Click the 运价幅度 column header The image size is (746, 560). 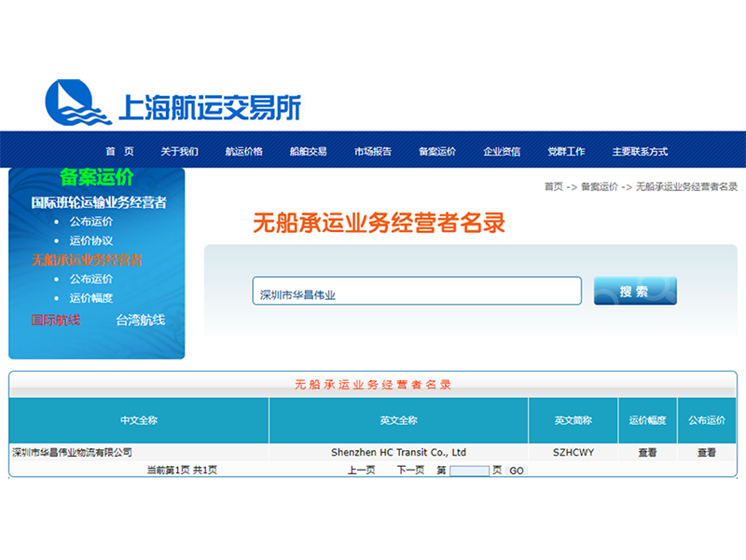point(647,420)
